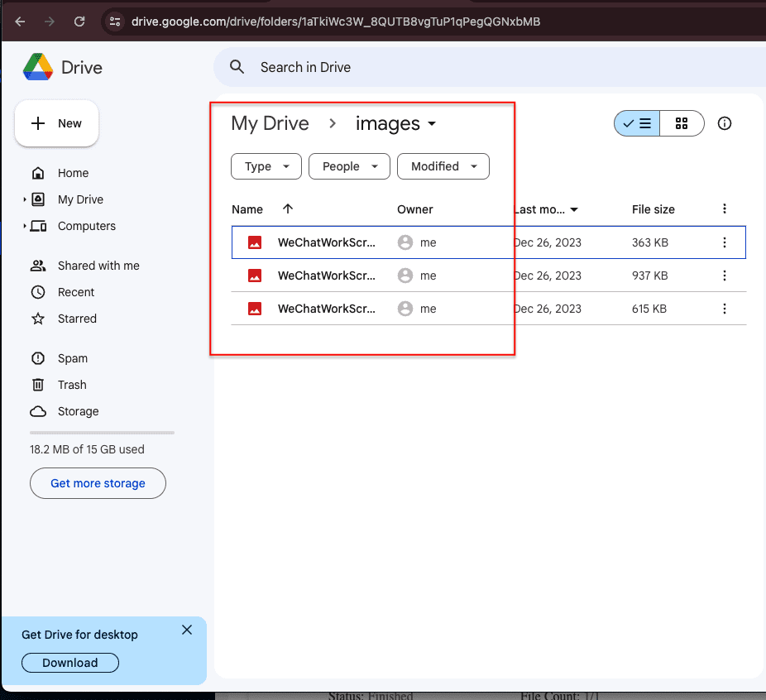Viewport: 766px width, 700px height.
Task: Go back using browser back arrow
Action: click(x=20, y=22)
